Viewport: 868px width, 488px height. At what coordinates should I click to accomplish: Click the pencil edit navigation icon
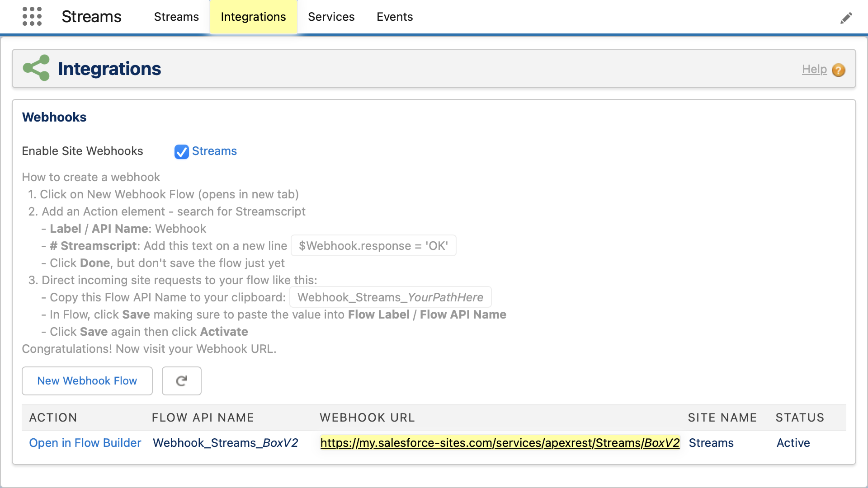click(x=846, y=18)
